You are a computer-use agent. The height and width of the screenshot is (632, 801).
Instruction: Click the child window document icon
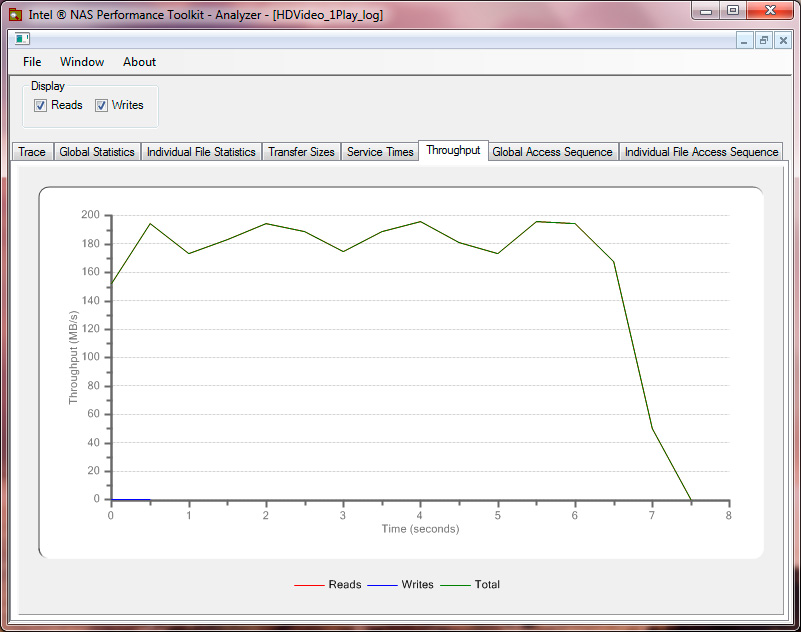(x=22, y=39)
